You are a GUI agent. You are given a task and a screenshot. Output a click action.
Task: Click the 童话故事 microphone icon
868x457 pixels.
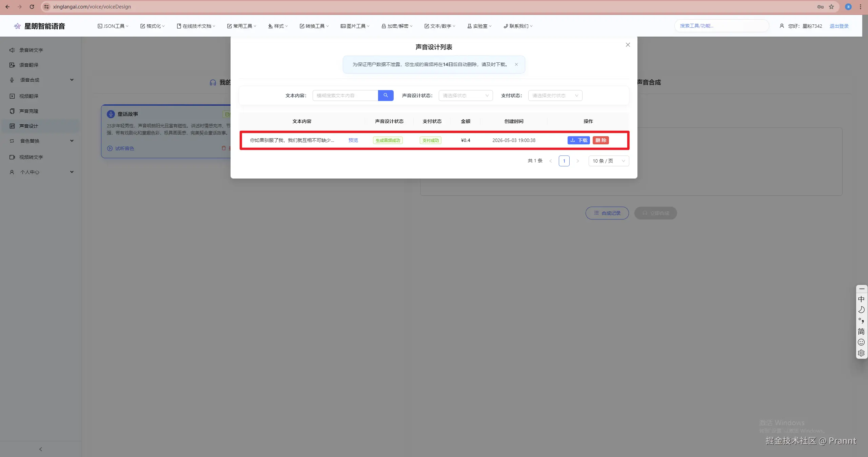pyautogui.click(x=111, y=114)
